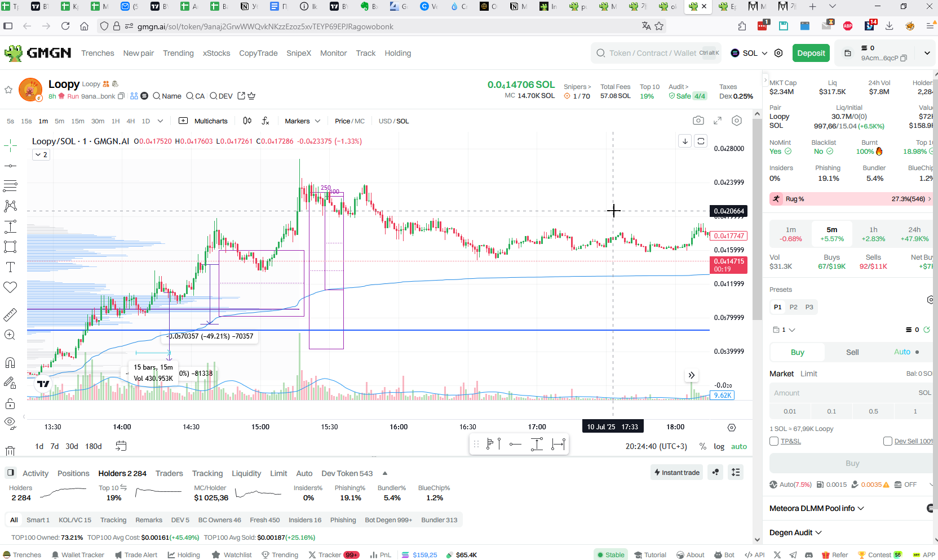The height and width of the screenshot is (560, 938).
Task: Take a chart snapshot with the camera icon
Action: (x=698, y=121)
